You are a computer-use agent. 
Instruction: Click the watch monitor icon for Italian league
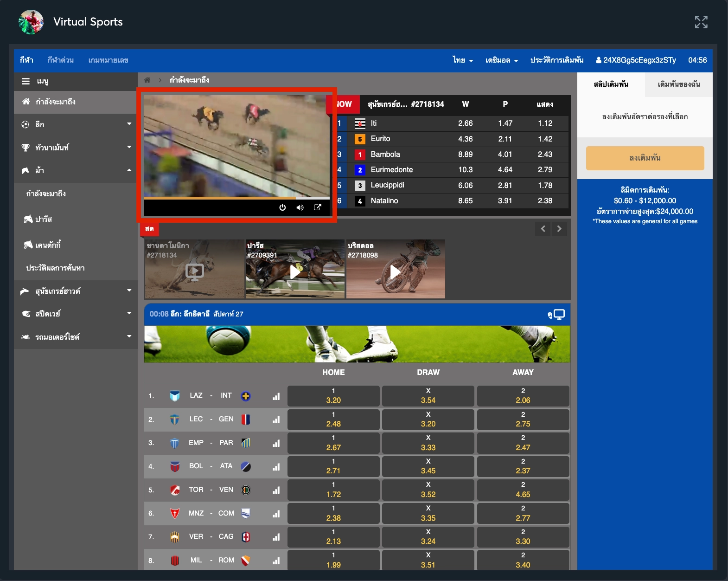(x=559, y=314)
